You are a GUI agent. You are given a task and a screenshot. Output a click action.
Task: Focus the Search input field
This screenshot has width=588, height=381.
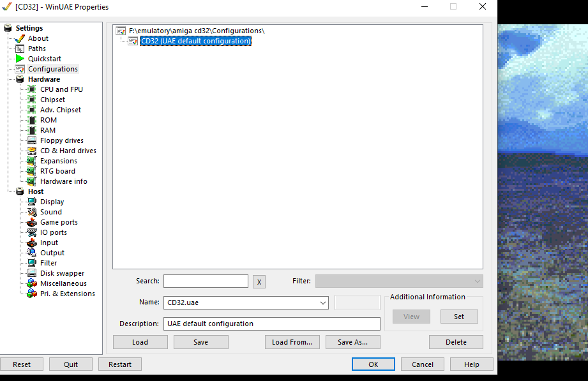point(206,281)
